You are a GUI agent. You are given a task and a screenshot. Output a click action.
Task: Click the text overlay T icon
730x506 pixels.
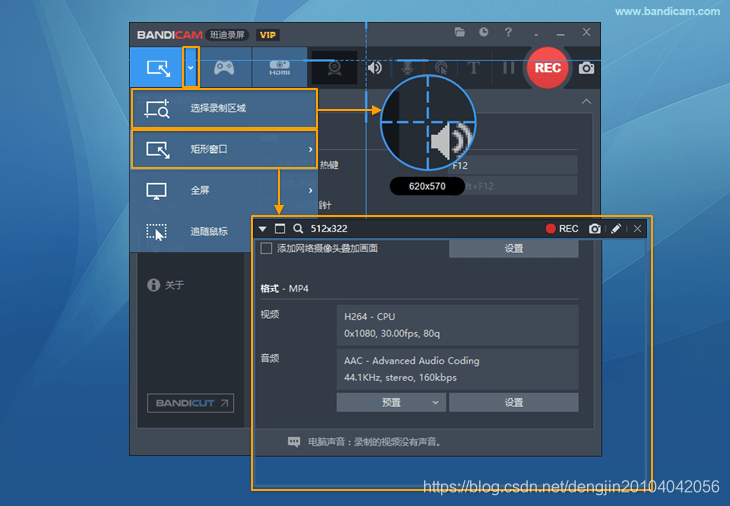(x=473, y=68)
